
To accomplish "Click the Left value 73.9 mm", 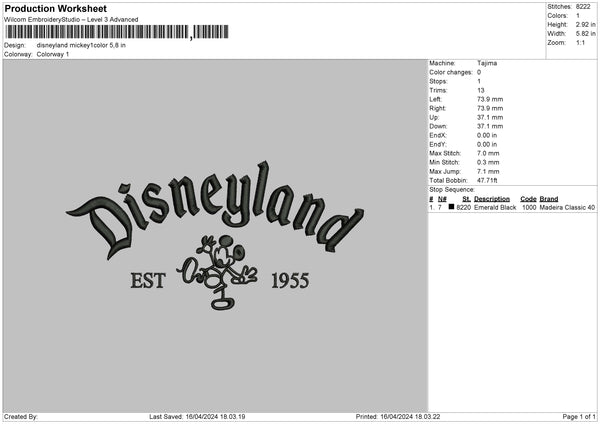I will (490, 99).
